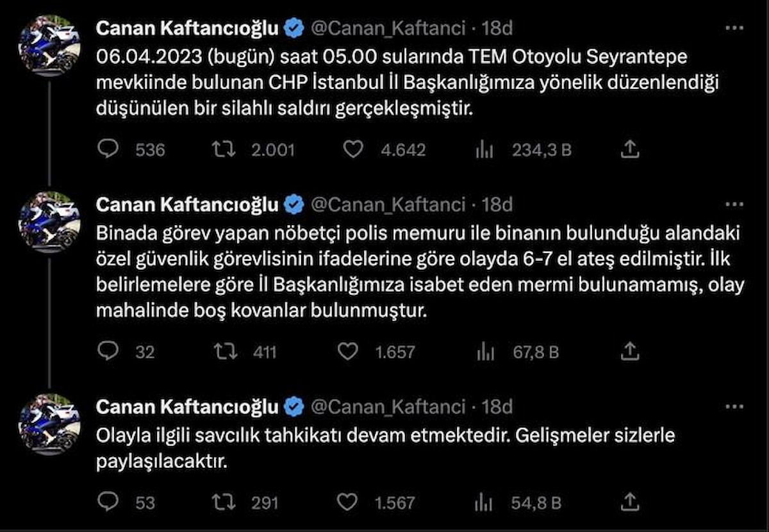Like the first tweet with 4.642 likes
The image size is (769, 532).
[353, 149]
